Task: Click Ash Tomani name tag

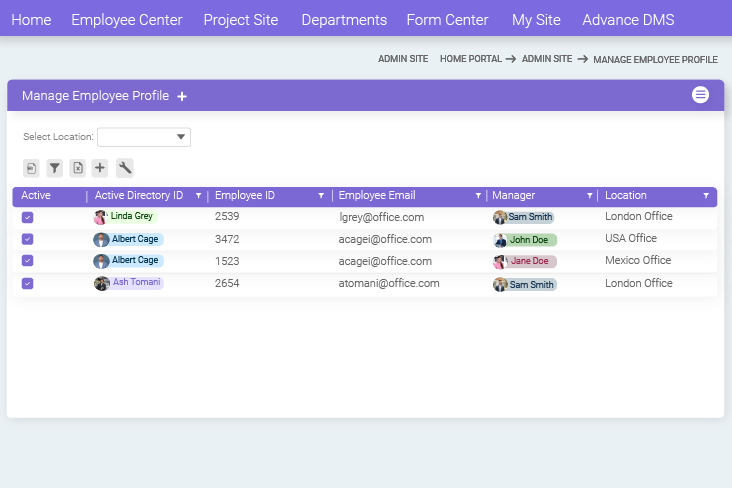Action: [x=137, y=282]
